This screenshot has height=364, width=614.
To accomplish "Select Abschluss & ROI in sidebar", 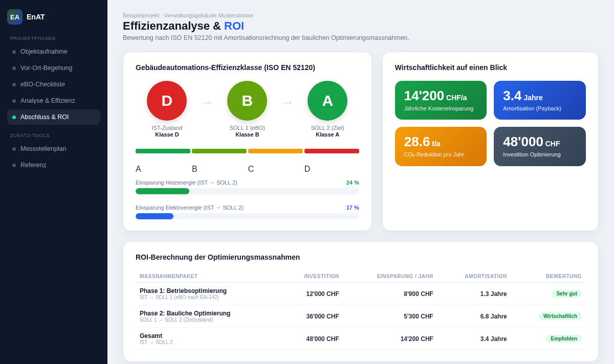I will (x=54, y=117).
